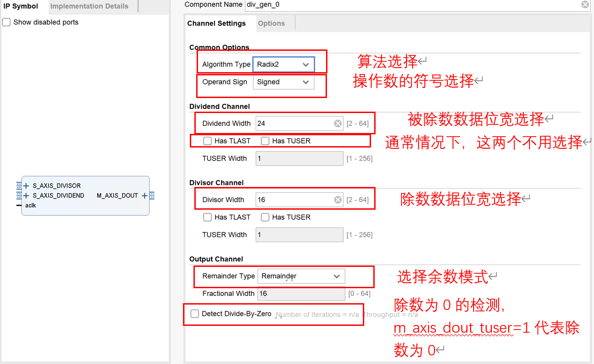Open the Operand Sign dropdown
This screenshot has width=594, height=364.
[x=283, y=82]
